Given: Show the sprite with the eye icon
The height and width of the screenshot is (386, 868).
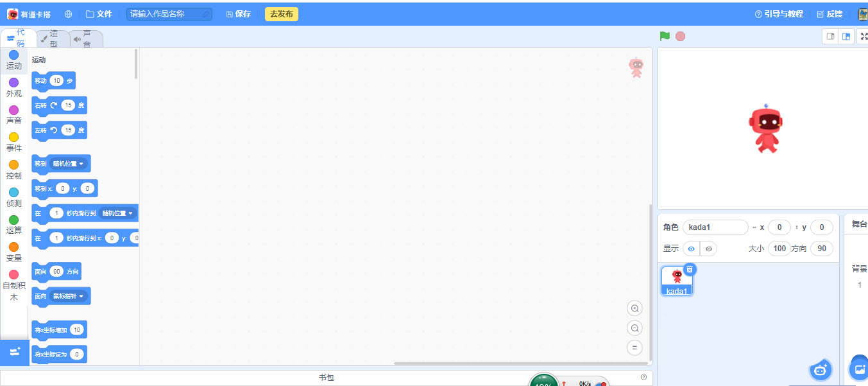Looking at the screenshot, I should 691,249.
